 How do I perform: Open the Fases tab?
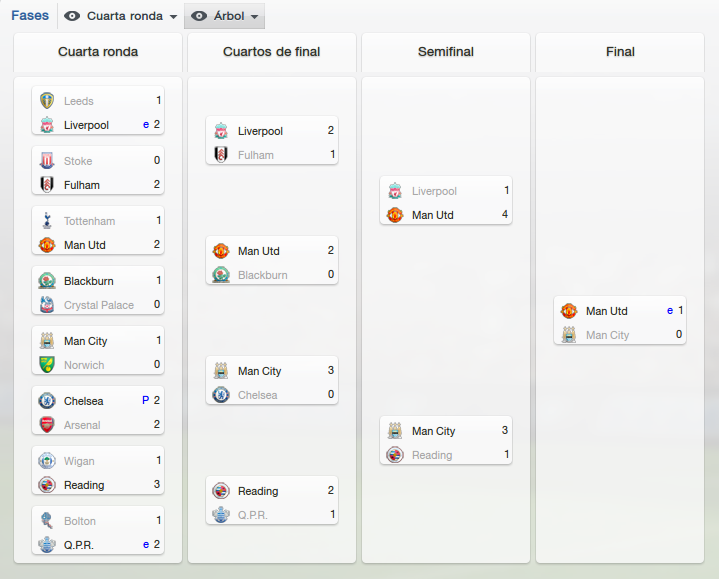click(30, 16)
